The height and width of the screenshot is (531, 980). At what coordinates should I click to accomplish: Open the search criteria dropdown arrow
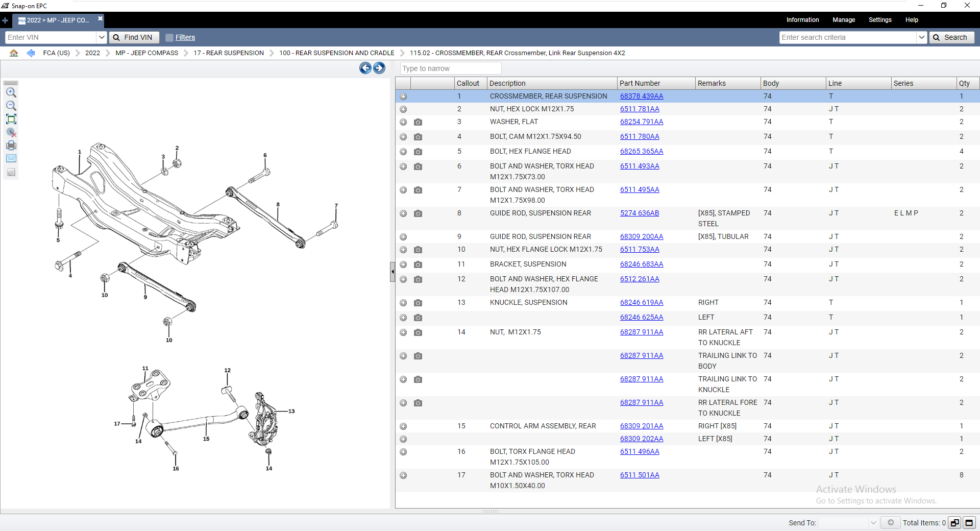pyautogui.click(x=922, y=37)
